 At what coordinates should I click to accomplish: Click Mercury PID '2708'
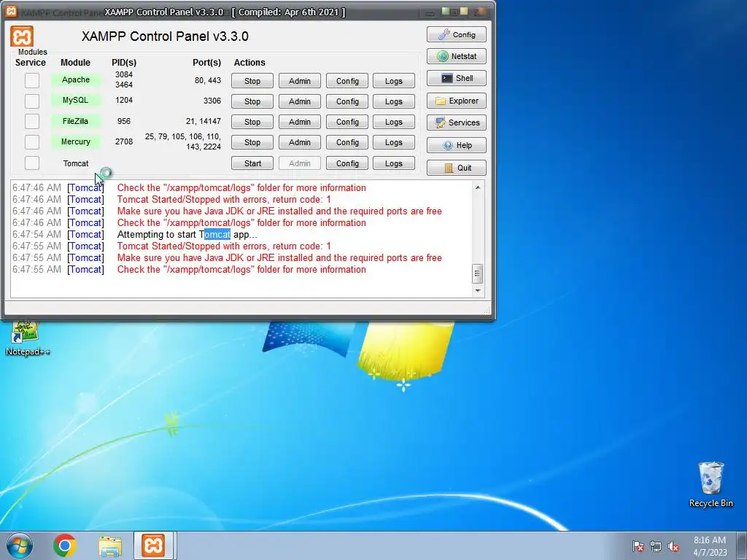(124, 141)
